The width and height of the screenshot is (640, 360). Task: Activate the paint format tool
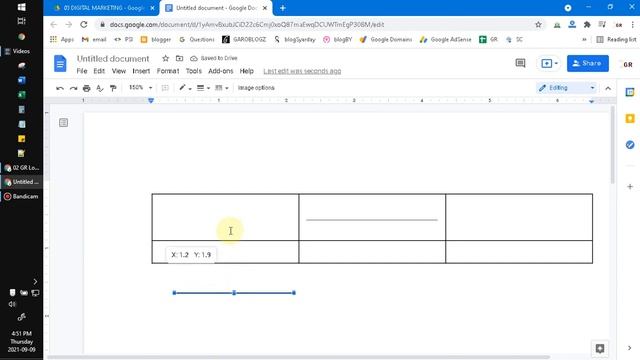113,88
